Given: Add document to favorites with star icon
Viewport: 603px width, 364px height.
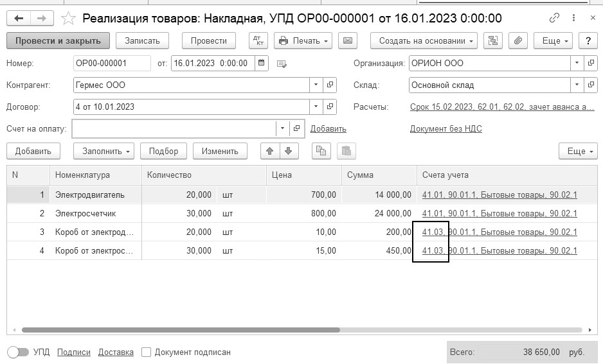Looking at the screenshot, I should click(68, 18).
